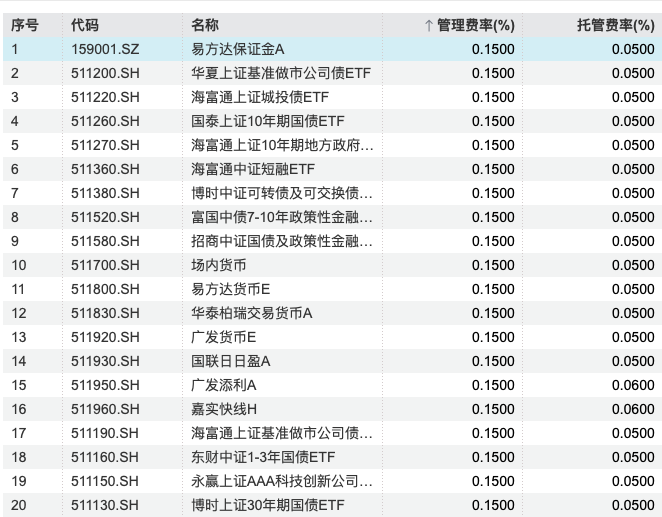Open 华泰柏瑞交易货币A fund name

(x=252, y=313)
